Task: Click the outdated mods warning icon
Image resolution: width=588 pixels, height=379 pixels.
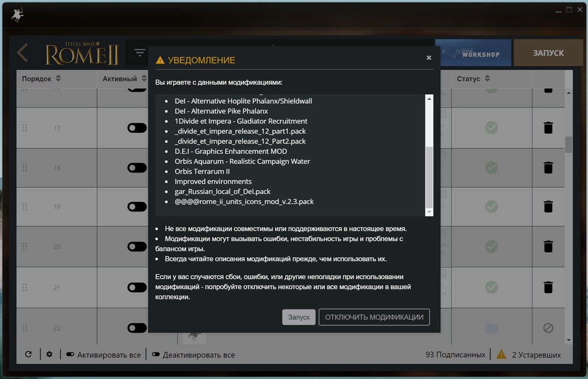Action: pos(501,355)
